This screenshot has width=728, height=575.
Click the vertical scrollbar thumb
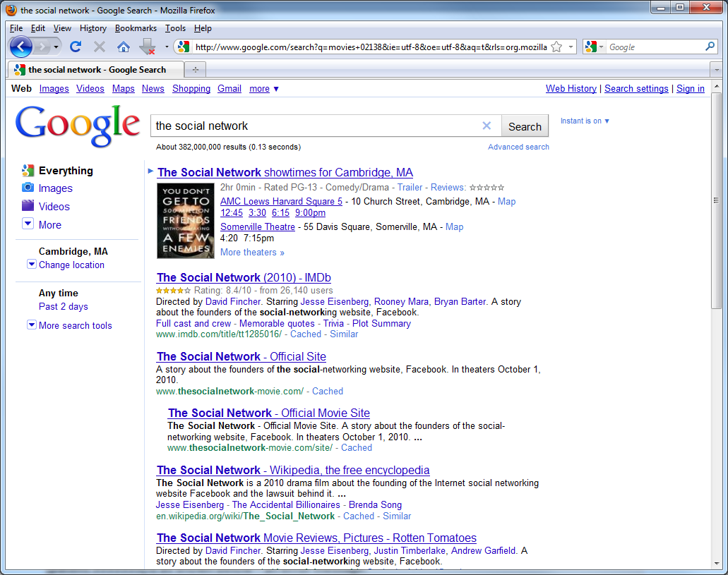(717, 200)
